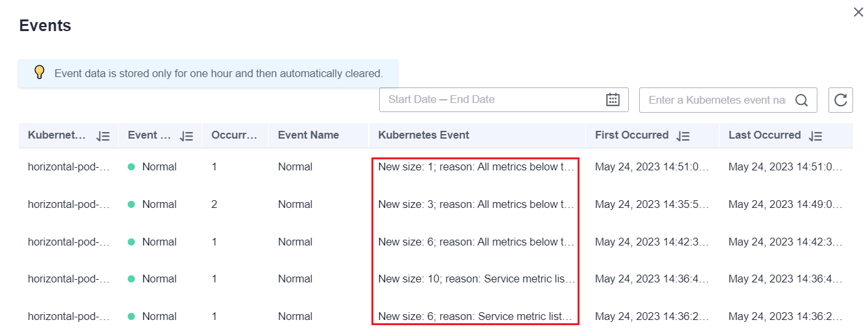Click the Kubernetes event name search box

pyautogui.click(x=716, y=100)
